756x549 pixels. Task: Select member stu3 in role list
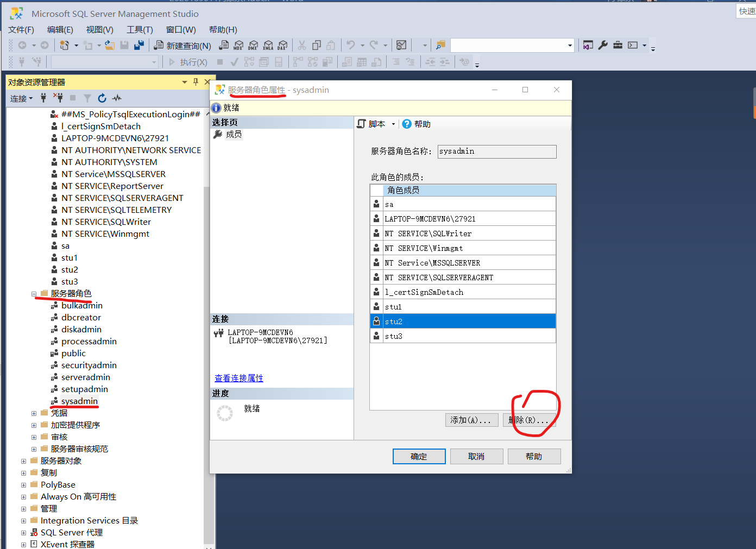point(463,336)
